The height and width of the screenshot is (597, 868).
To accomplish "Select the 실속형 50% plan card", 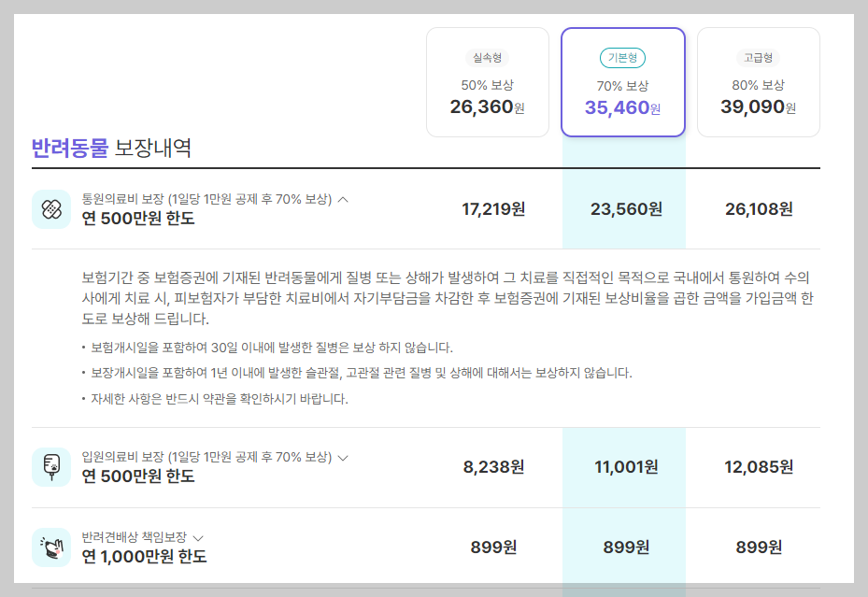I will point(487,82).
